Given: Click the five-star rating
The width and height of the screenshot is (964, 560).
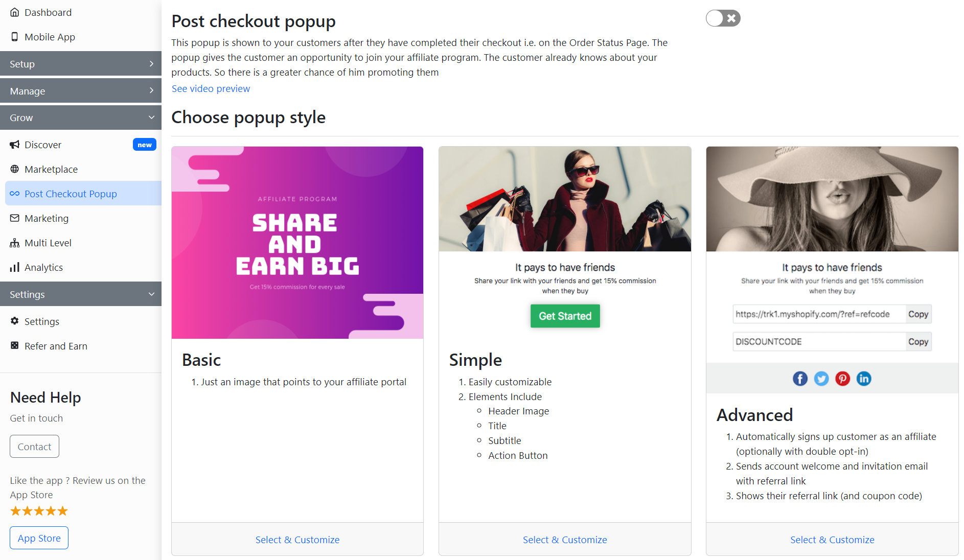Looking at the screenshot, I should [39, 511].
